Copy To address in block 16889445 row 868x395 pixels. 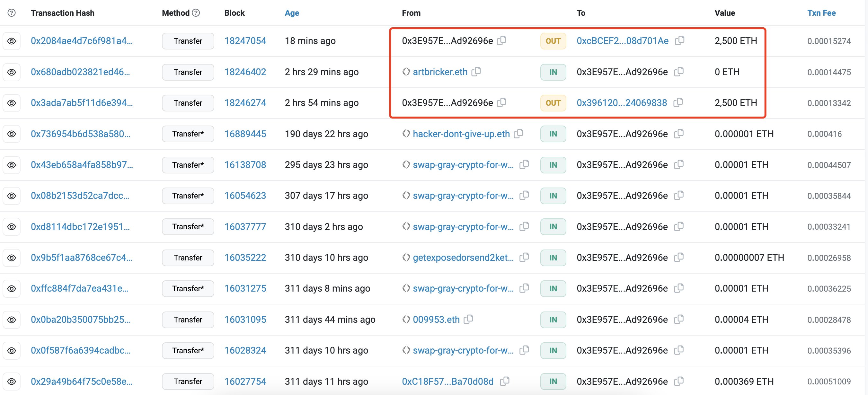click(x=679, y=134)
